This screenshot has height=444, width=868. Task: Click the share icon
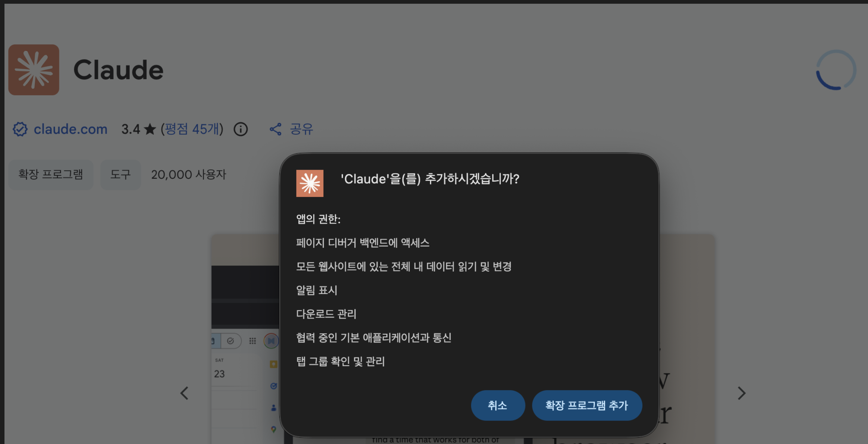pyautogui.click(x=276, y=129)
